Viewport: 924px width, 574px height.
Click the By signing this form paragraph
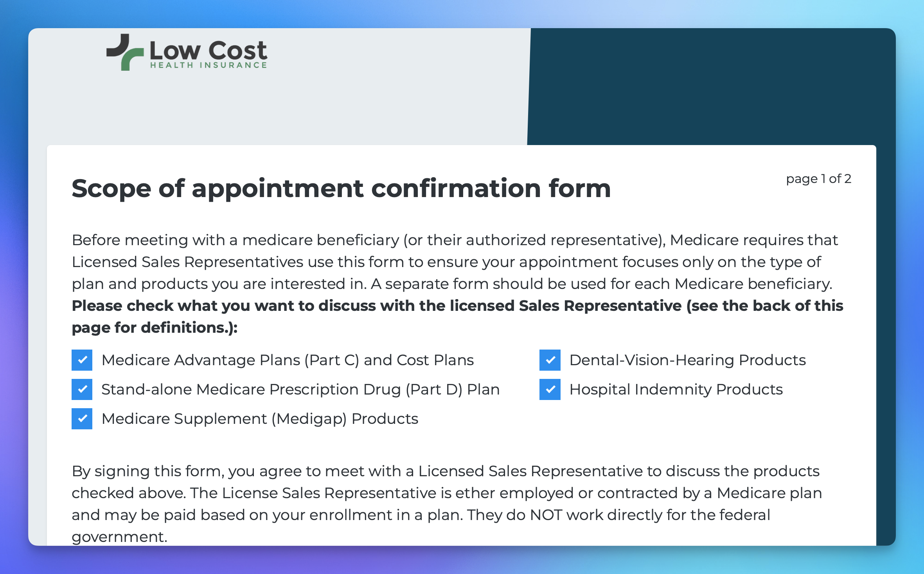(447, 504)
